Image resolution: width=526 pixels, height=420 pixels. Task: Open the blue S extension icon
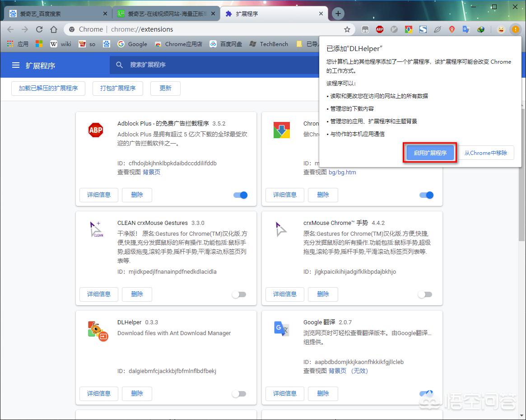click(x=423, y=29)
